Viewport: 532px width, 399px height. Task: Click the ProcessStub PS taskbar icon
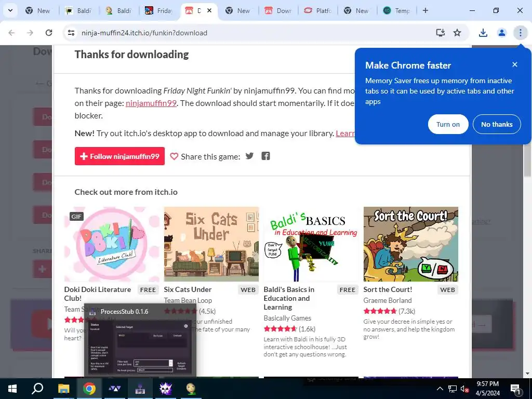coord(140,389)
